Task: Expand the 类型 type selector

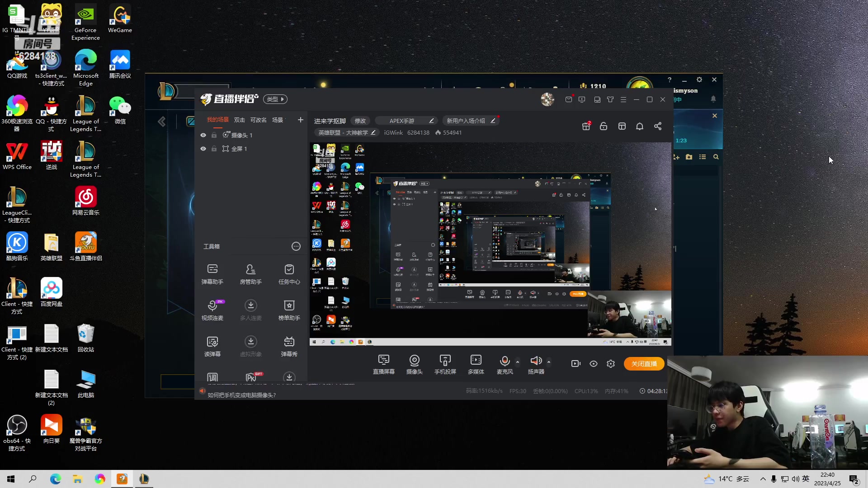Action: pos(275,99)
